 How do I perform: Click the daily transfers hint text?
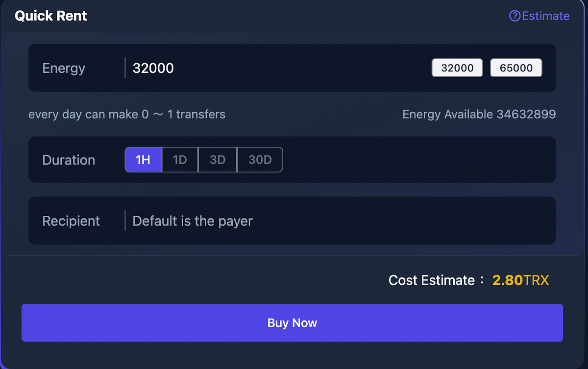127,115
